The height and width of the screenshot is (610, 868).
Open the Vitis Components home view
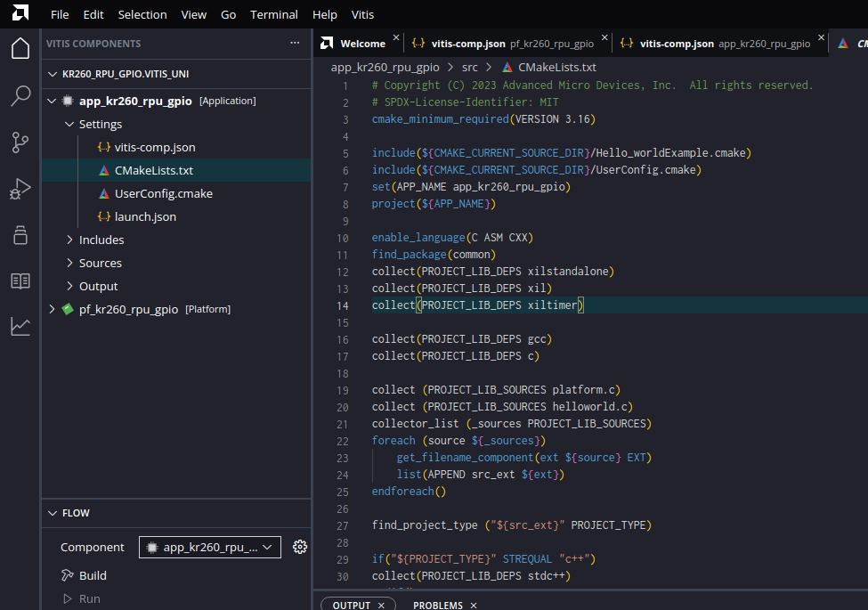[x=20, y=48]
